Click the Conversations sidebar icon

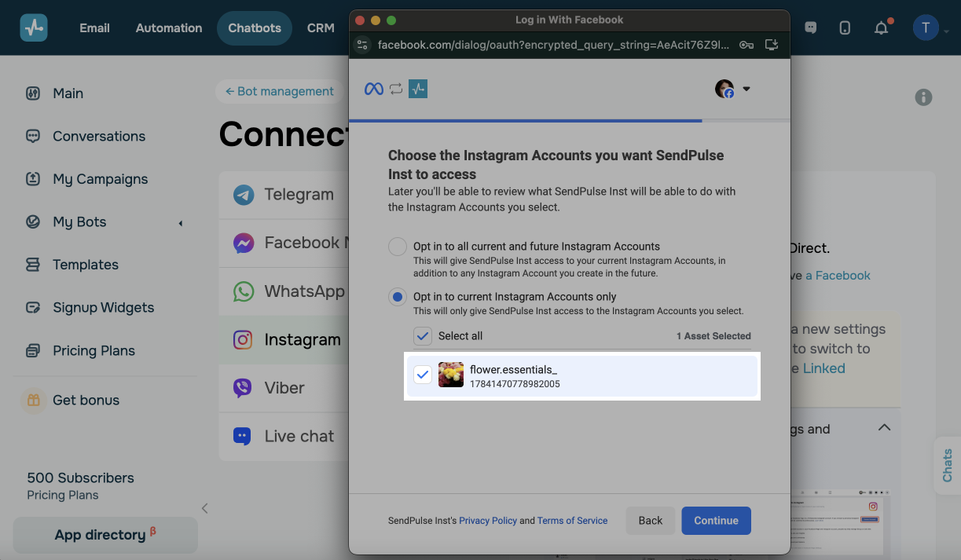[33, 136]
